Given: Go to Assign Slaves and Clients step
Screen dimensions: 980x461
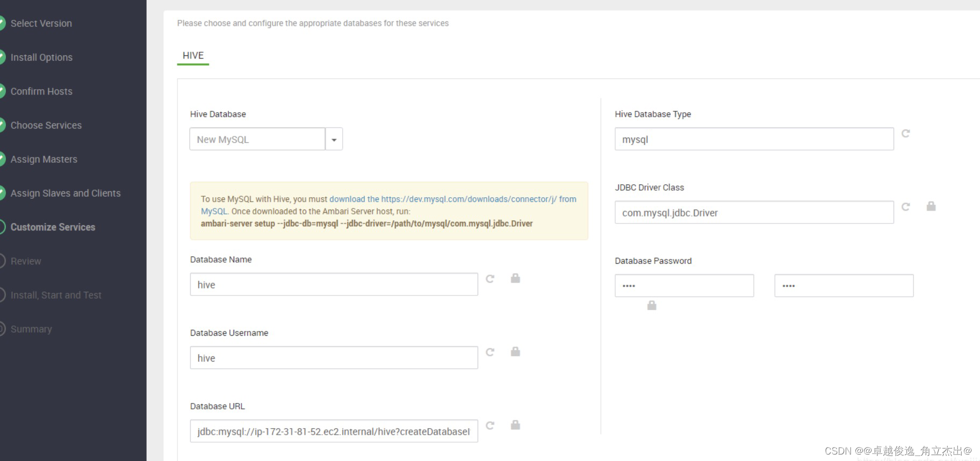Looking at the screenshot, I should pyautogui.click(x=66, y=193).
